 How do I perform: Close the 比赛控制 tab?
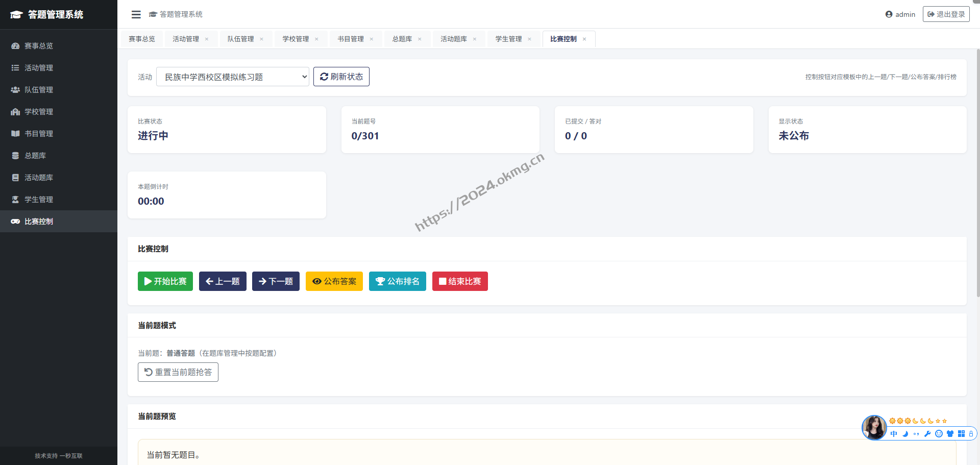[584, 39]
